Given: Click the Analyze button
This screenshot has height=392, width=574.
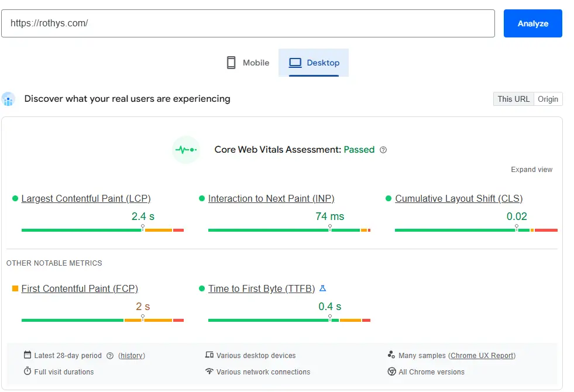Looking at the screenshot, I should pos(532,23).
